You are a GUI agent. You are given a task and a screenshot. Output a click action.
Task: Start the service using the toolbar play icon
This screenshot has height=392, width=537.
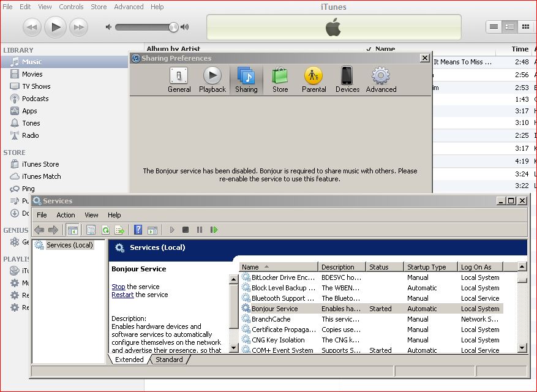pos(171,229)
